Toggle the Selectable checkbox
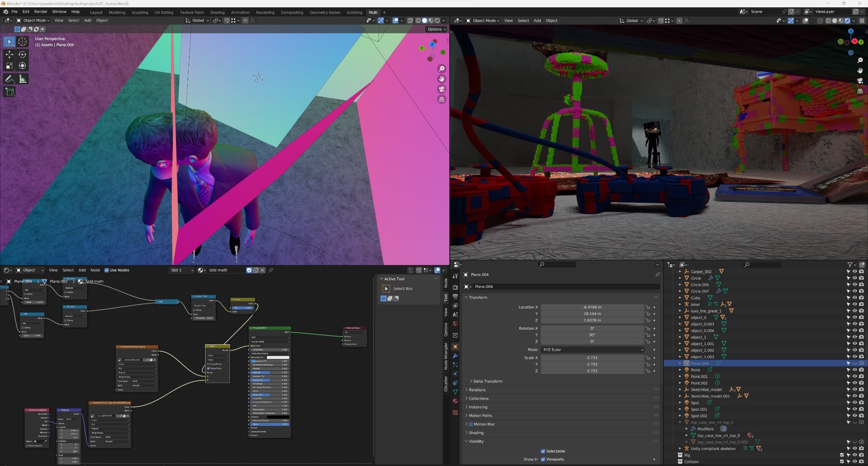868x466 pixels. tap(543, 451)
